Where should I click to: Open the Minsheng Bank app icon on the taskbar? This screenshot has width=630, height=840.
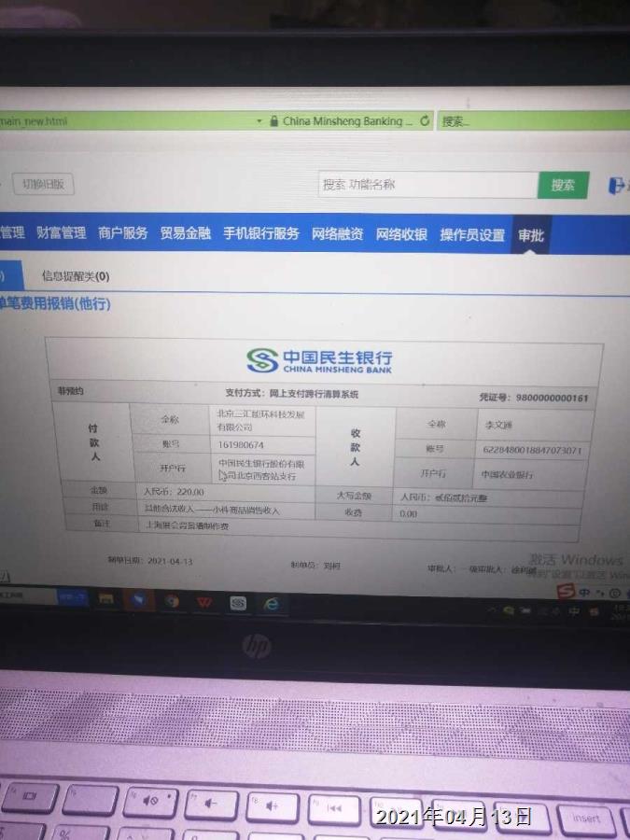coord(238,604)
